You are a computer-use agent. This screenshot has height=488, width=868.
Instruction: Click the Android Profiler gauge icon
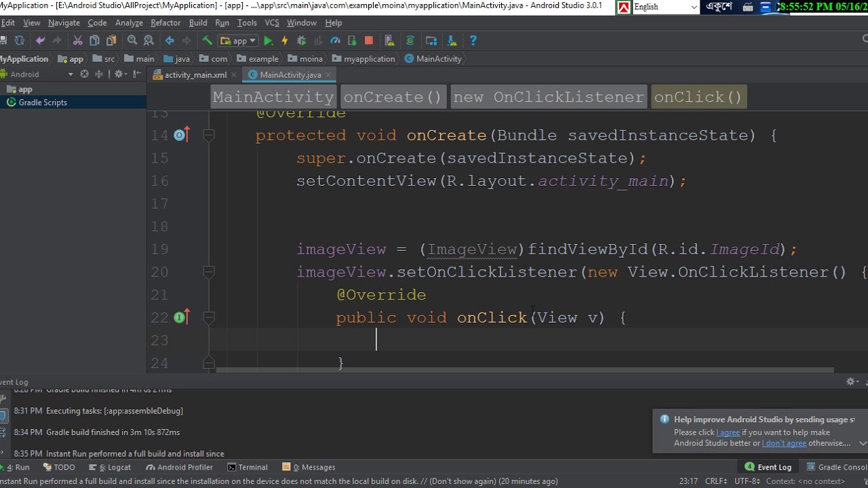point(335,41)
